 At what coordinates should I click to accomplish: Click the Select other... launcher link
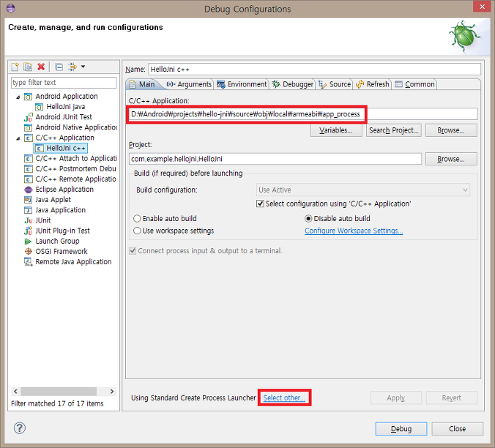(284, 397)
